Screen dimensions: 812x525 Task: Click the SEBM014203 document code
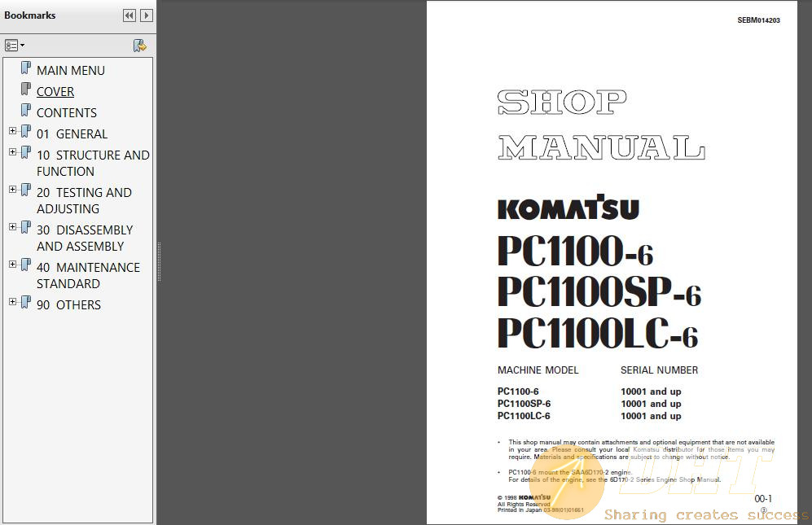tap(759, 20)
